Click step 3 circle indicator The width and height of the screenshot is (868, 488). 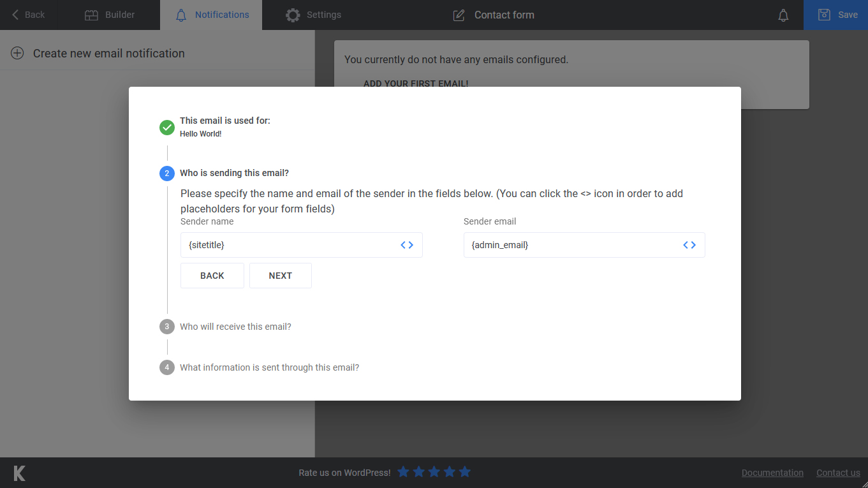click(x=167, y=327)
